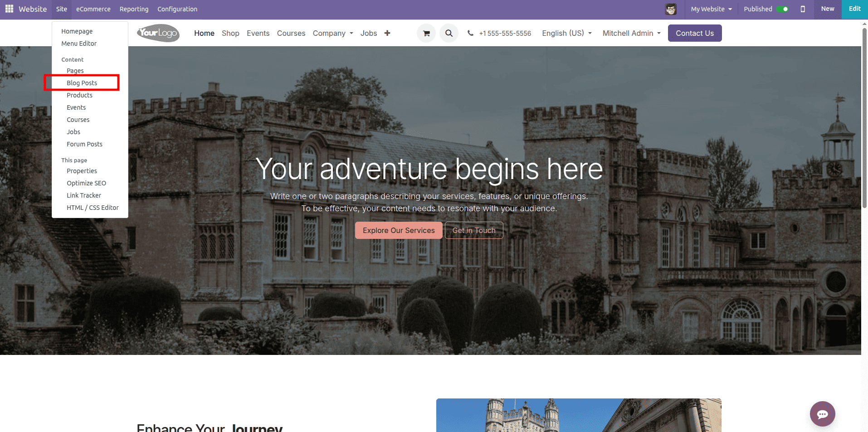Open the English (US) language selector
Image resolution: width=868 pixels, height=432 pixels.
(x=566, y=33)
